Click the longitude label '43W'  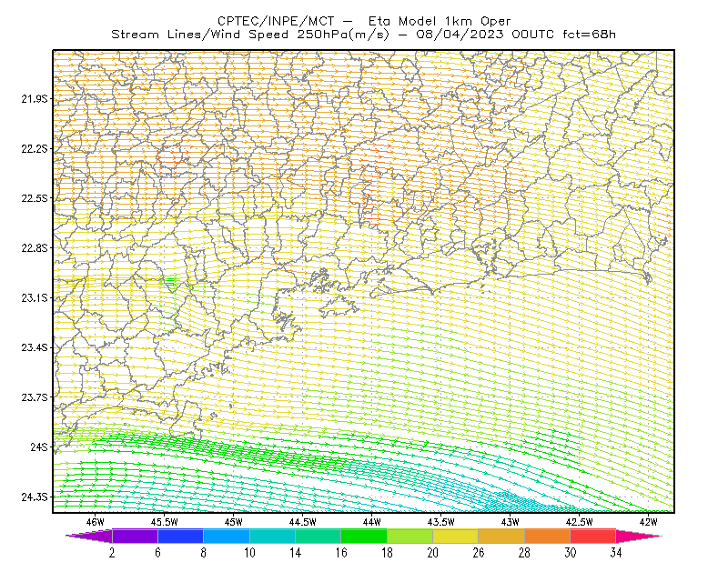pyautogui.click(x=511, y=522)
